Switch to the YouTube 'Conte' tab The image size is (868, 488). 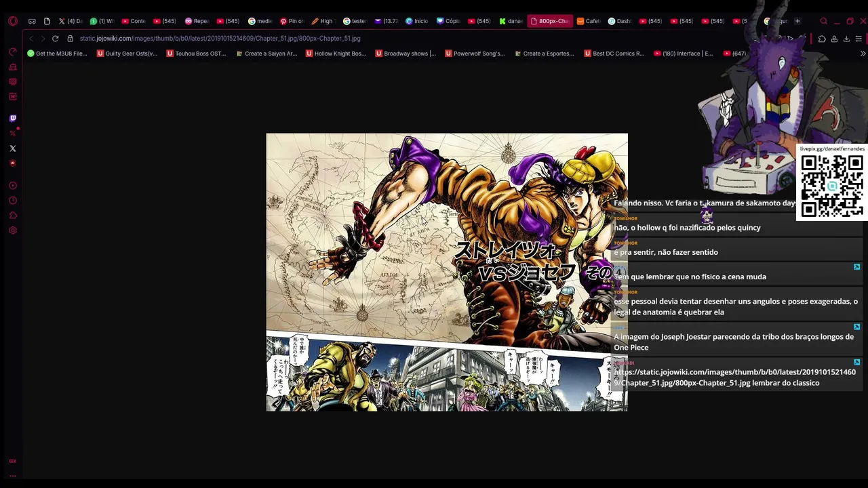134,21
